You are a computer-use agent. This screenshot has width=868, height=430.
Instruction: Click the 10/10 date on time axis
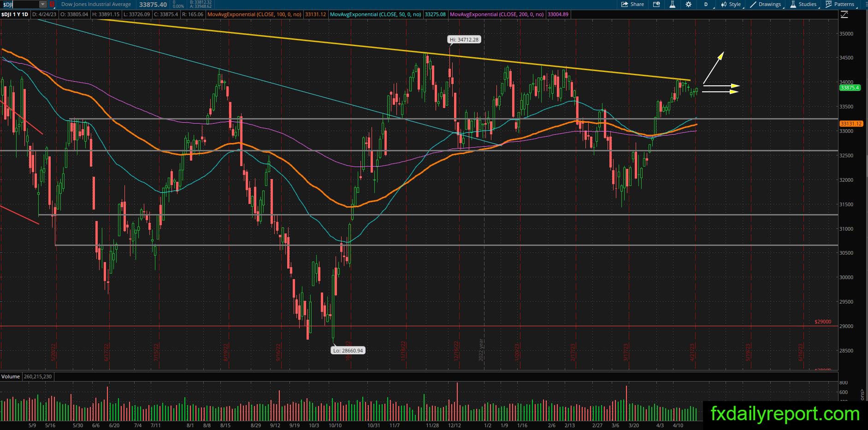tap(335, 425)
